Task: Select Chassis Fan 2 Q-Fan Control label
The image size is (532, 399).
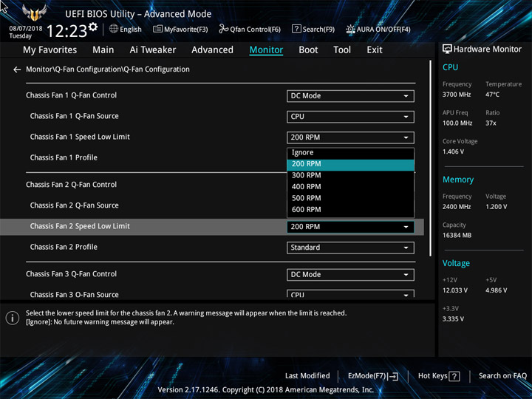Action: click(x=71, y=185)
